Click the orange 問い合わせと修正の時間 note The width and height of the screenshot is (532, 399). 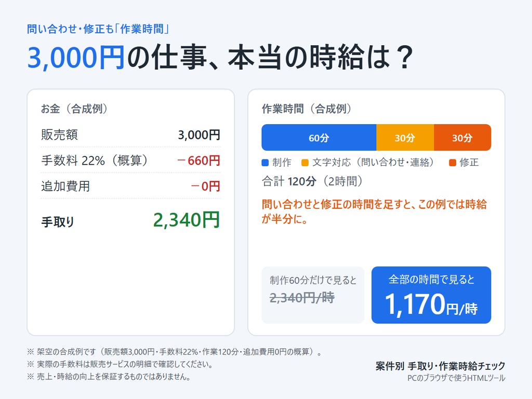(x=374, y=211)
